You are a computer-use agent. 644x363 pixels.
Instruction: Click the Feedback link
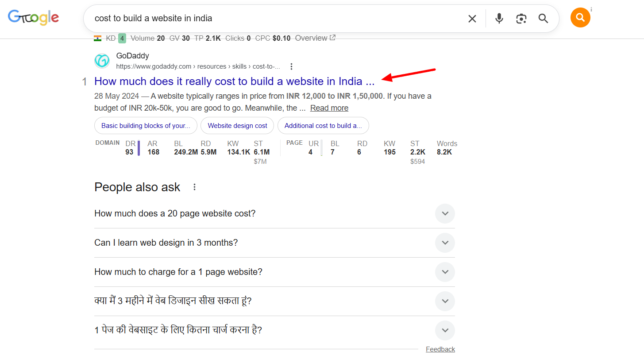pos(440,349)
